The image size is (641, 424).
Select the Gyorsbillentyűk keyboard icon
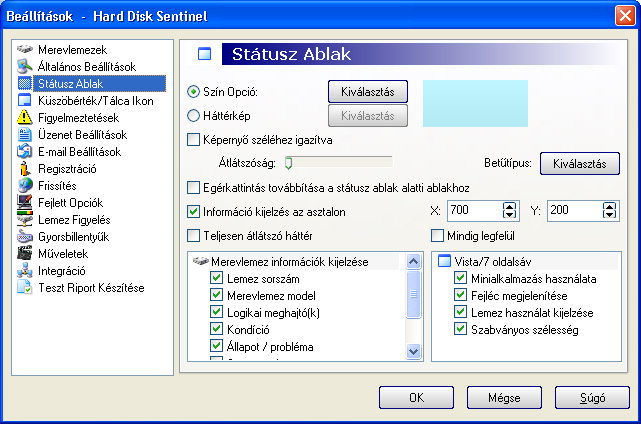pos(25,237)
